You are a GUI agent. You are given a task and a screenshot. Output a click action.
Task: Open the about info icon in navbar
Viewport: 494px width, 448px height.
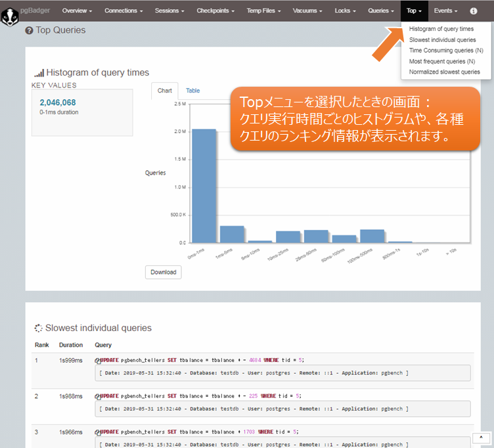coord(473,11)
